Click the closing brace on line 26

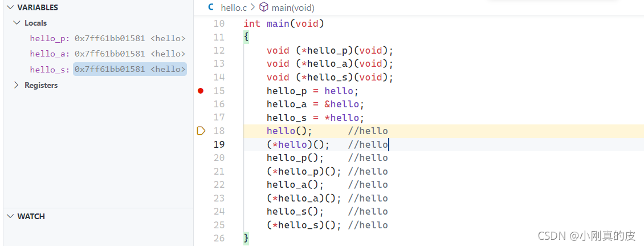pos(246,238)
